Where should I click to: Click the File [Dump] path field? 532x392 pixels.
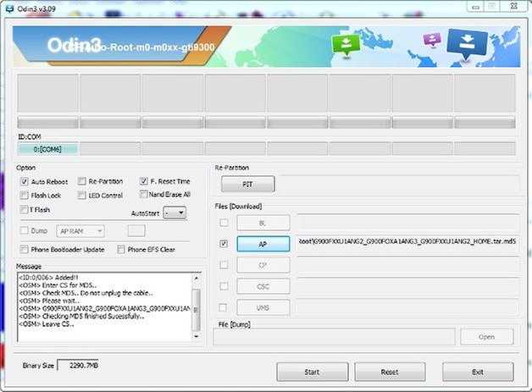(x=335, y=337)
